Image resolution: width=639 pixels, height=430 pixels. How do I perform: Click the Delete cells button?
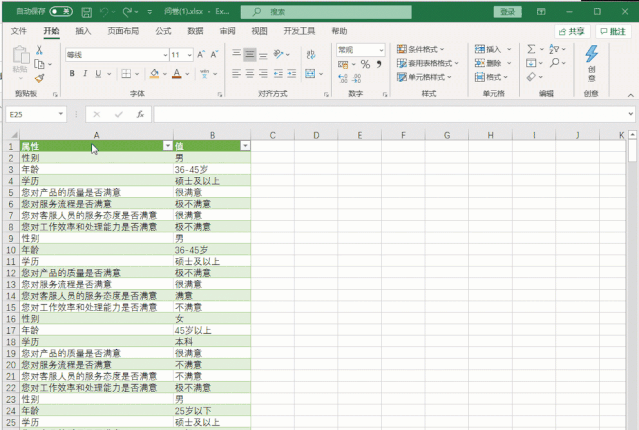point(488,63)
